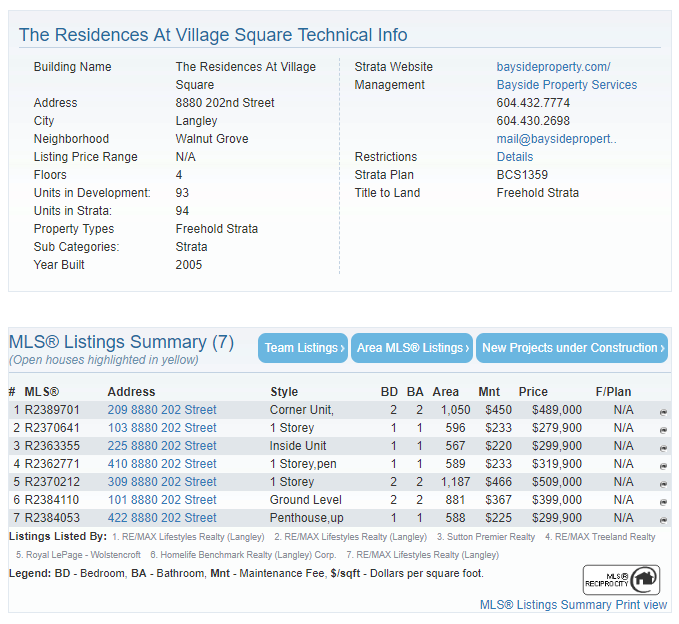Screen dimensions: 679x624
Task: Open listing 103 8880 202 Street
Action: click(162, 428)
